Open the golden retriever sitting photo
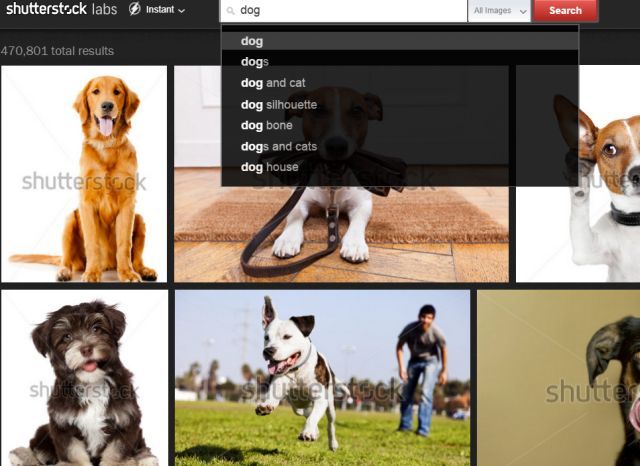The height and width of the screenshot is (466, 640). (x=84, y=174)
